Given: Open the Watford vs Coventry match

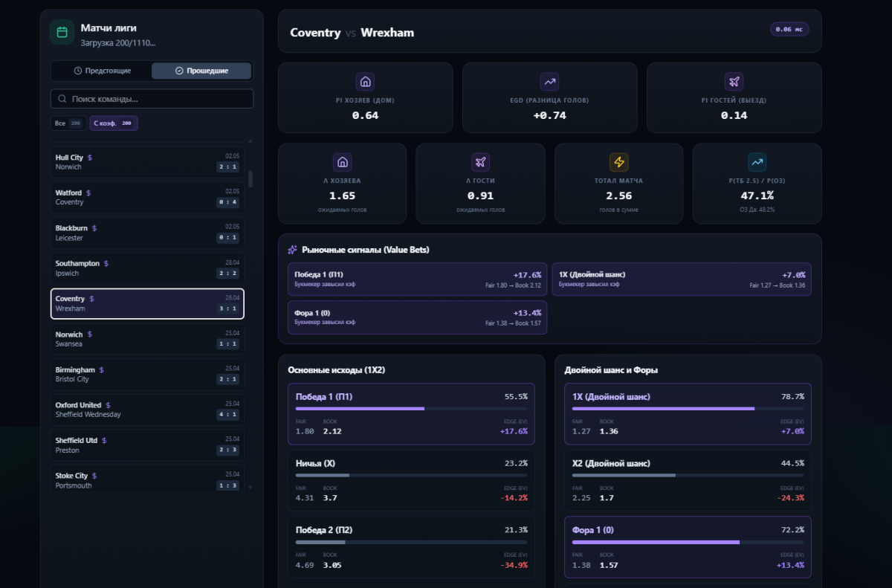Looking at the screenshot, I should tap(147, 198).
